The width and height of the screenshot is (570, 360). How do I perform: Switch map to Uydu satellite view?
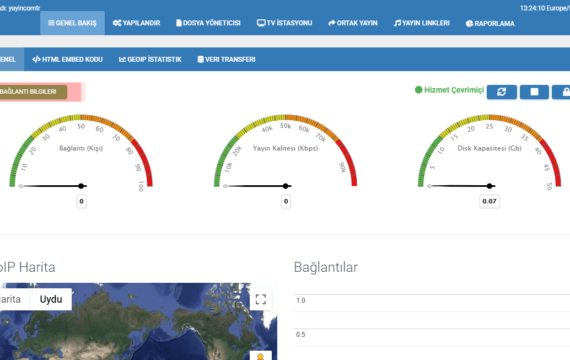point(51,299)
